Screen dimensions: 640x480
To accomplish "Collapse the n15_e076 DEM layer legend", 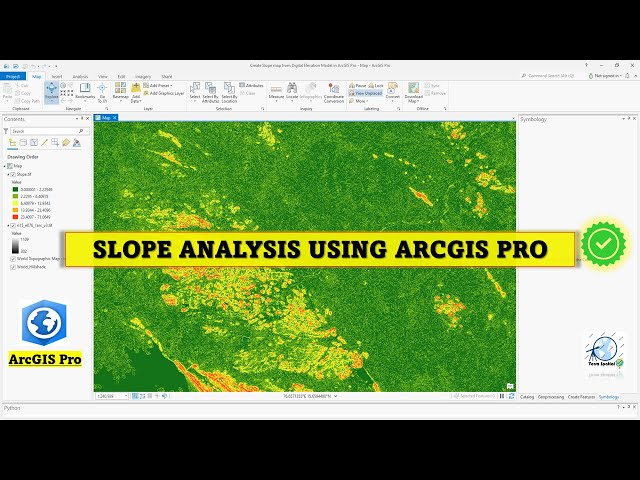I will (8, 225).
